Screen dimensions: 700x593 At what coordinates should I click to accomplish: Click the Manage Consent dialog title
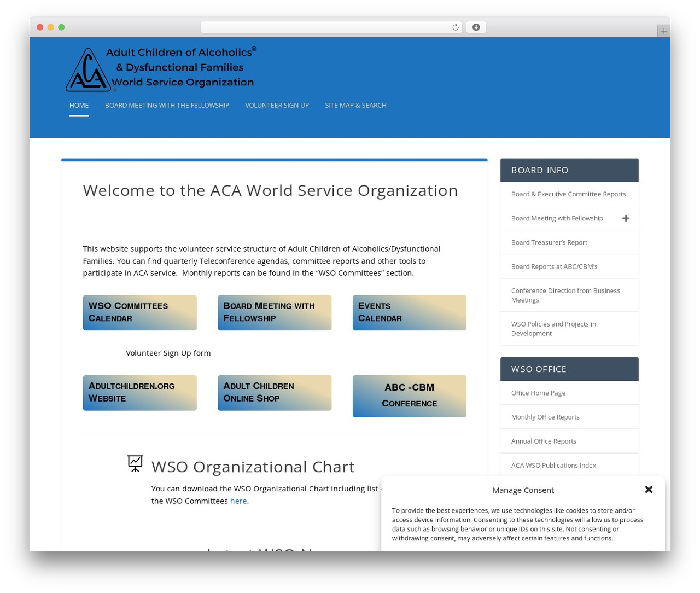[x=523, y=490]
